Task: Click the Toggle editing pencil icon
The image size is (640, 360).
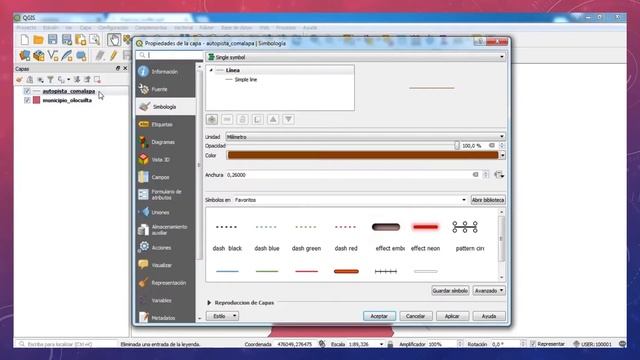Action: point(113,56)
